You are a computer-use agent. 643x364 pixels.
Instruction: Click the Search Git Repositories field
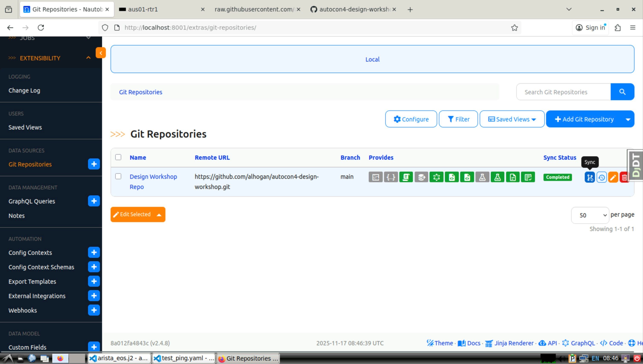pyautogui.click(x=563, y=92)
